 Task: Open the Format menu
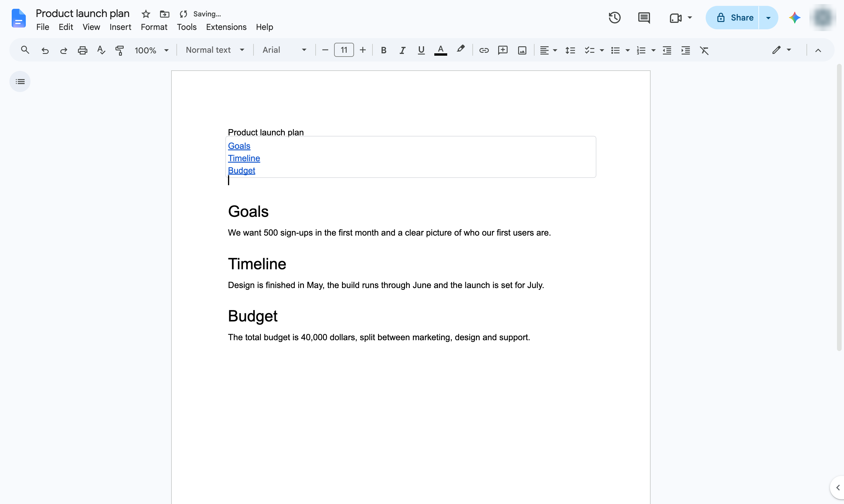(154, 27)
